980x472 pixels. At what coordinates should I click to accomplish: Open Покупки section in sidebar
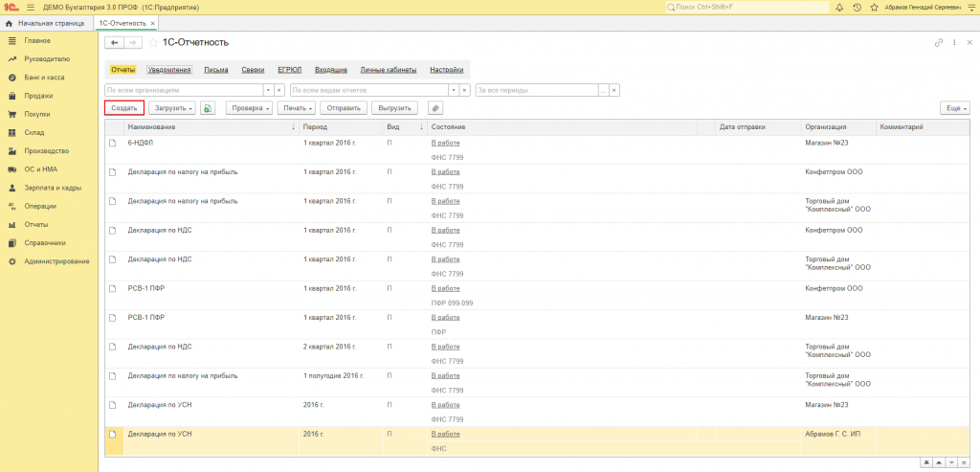pyautogui.click(x=37, y=114)
